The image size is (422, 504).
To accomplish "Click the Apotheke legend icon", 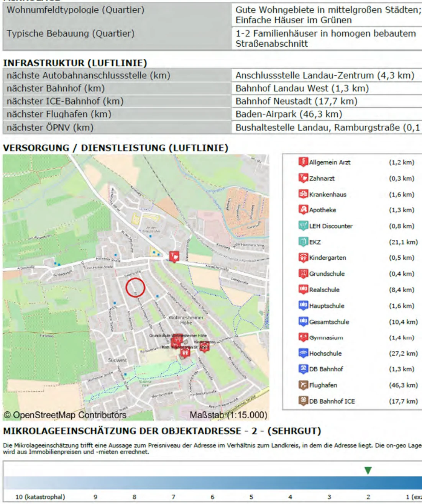I will click(303, 210).
